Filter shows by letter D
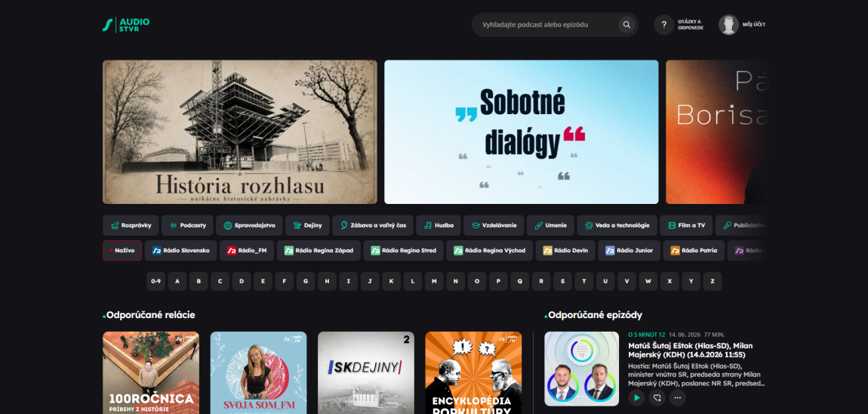868x414 pixels. 242,281
